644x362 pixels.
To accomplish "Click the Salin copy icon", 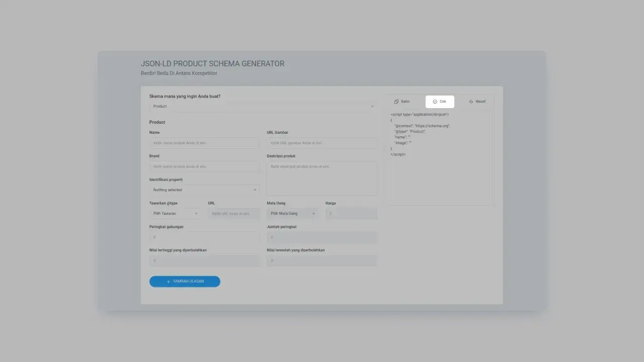I will tap(396, 102).
